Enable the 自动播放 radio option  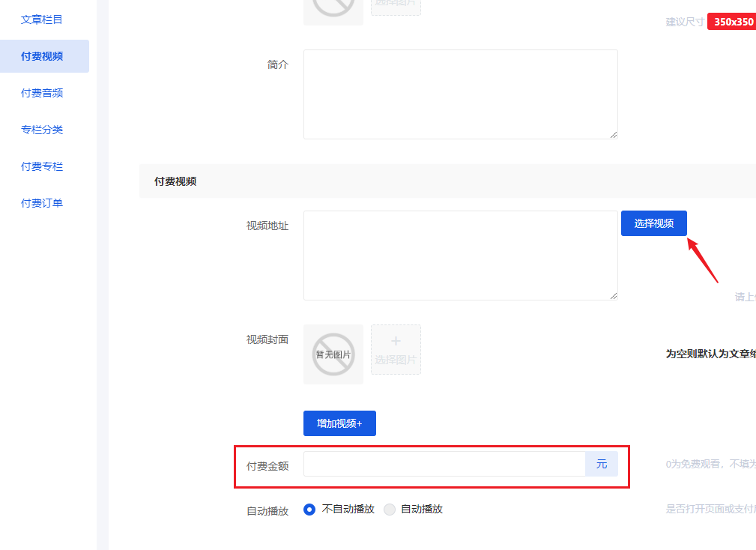(x=390, y=509)
